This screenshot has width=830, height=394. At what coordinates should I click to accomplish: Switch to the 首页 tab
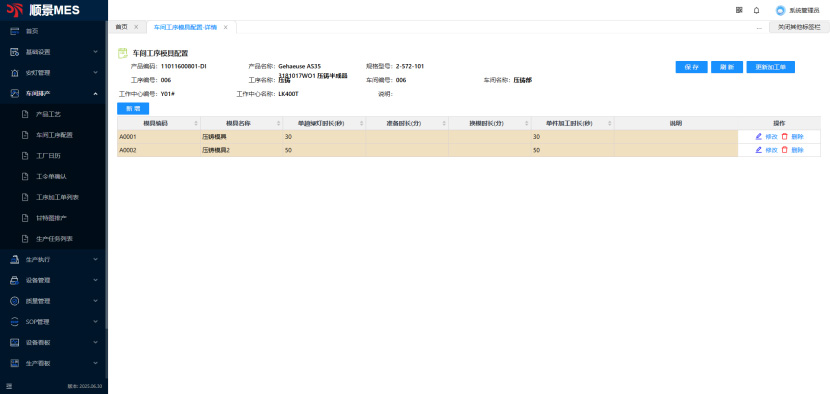122,27
